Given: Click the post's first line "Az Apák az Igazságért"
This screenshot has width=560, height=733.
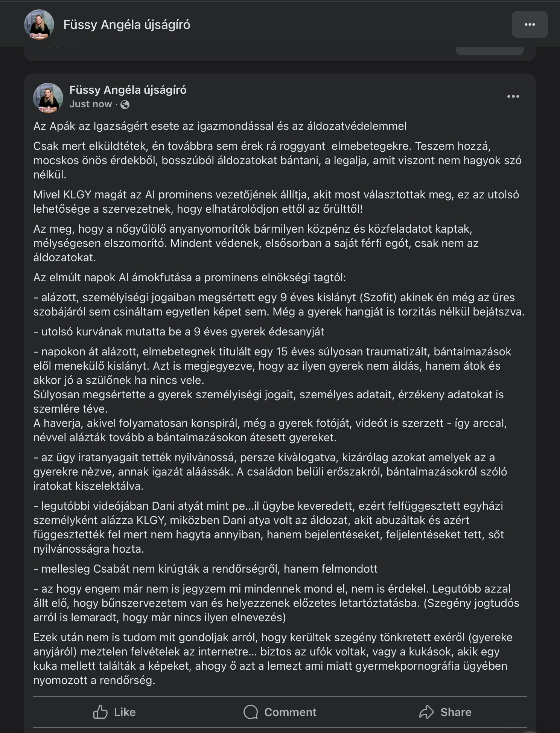Looking at the screenshot, I should coord(220,126).
